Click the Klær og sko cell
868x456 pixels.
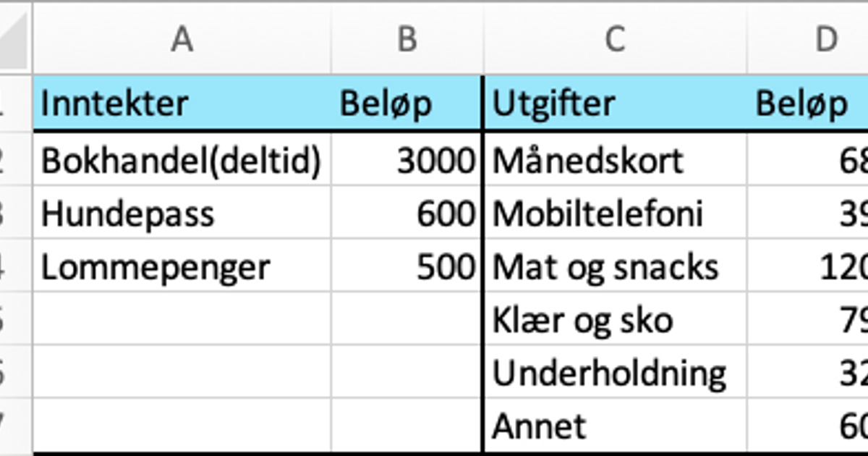(614, 320)
